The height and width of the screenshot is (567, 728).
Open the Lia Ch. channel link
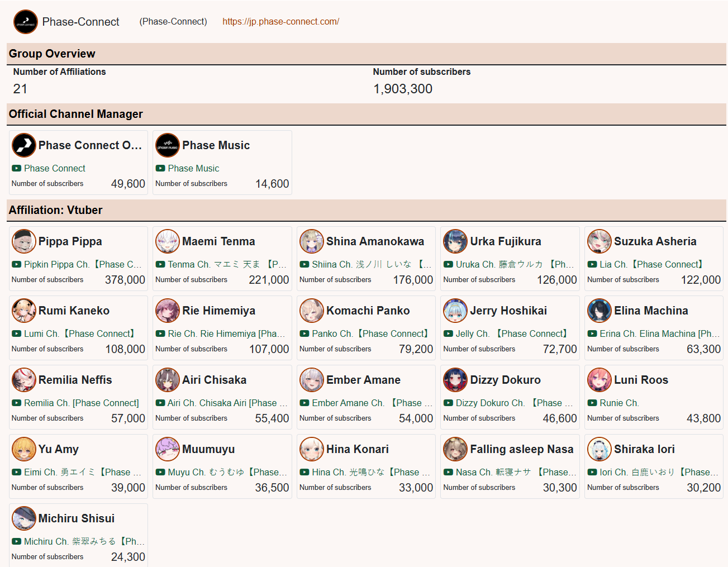tap(653, 264)
